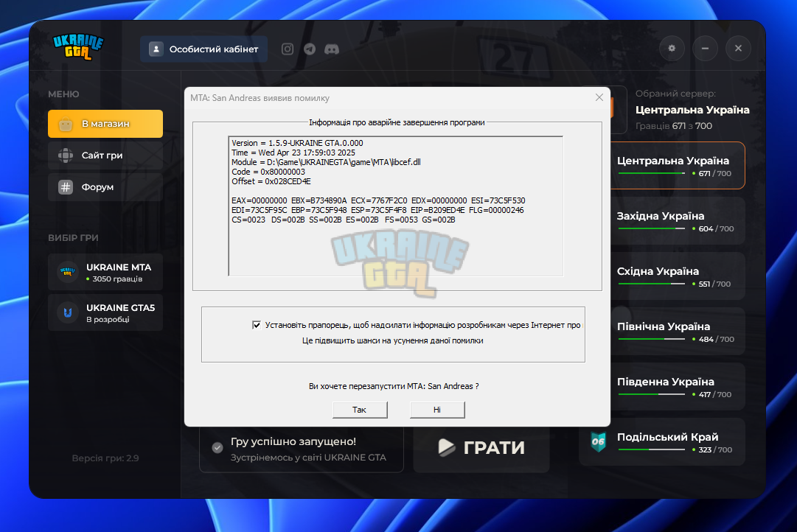Image resolution: width=797 pixels, height=532 pixels.
Task: Click the hashtag icon next to Форум
Action: 66,187
